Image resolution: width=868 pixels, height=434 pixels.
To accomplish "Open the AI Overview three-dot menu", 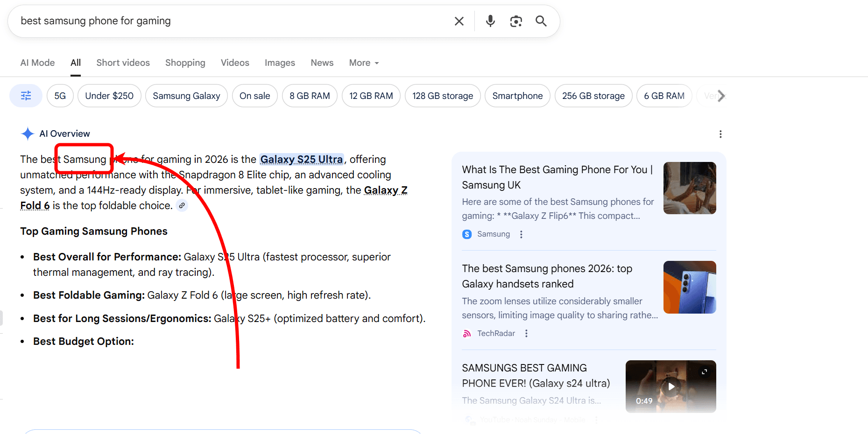I will [x=720, y=134].
